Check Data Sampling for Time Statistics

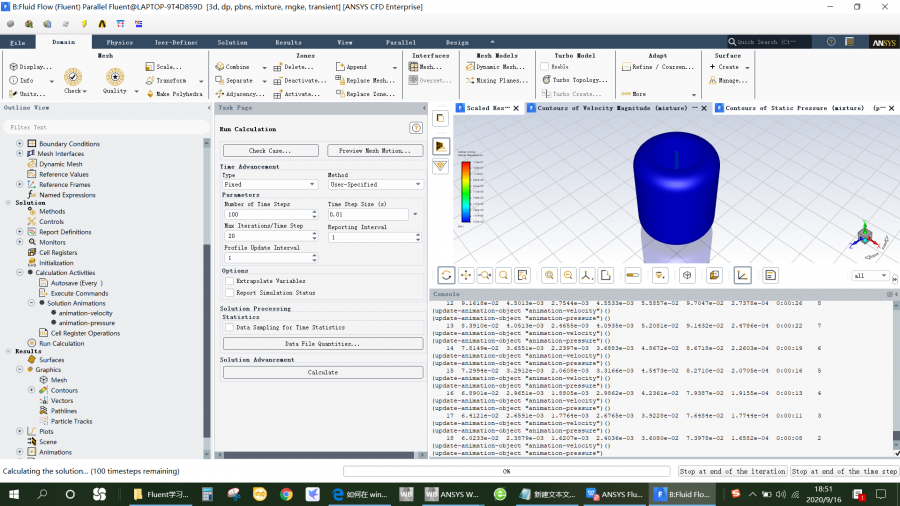coord(229,327)
